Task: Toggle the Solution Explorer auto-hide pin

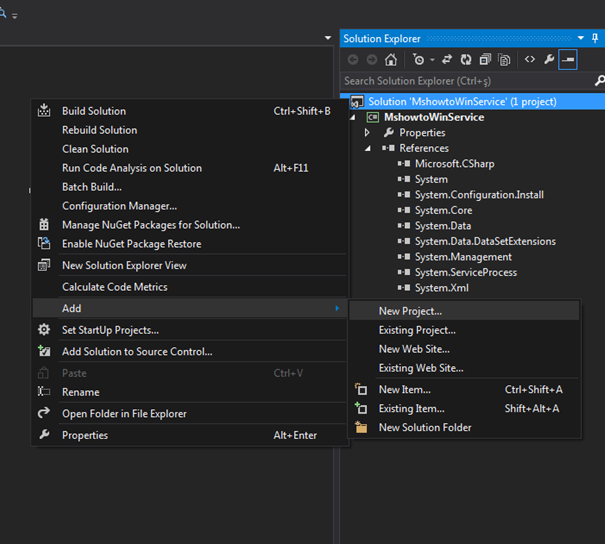Action: click(595, 38)
